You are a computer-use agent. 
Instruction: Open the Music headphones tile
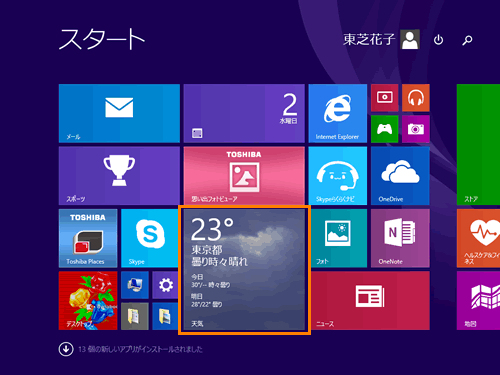pos(416,98)
